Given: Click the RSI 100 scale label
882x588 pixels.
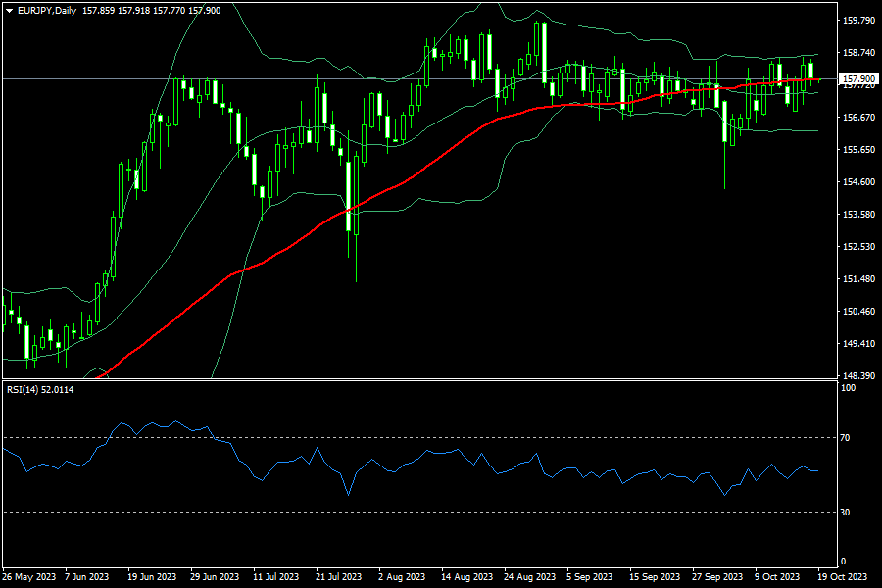Looking at the screenshot, I should coord(848,388).
